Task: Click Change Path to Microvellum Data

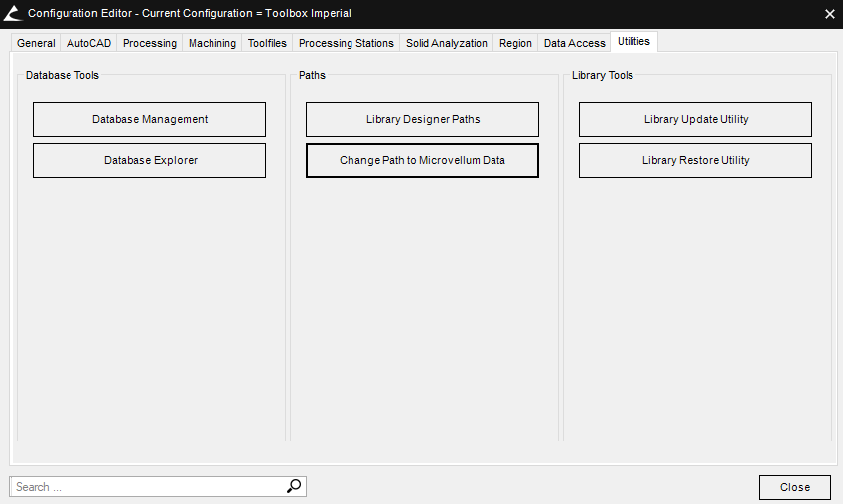Action: 422,160
